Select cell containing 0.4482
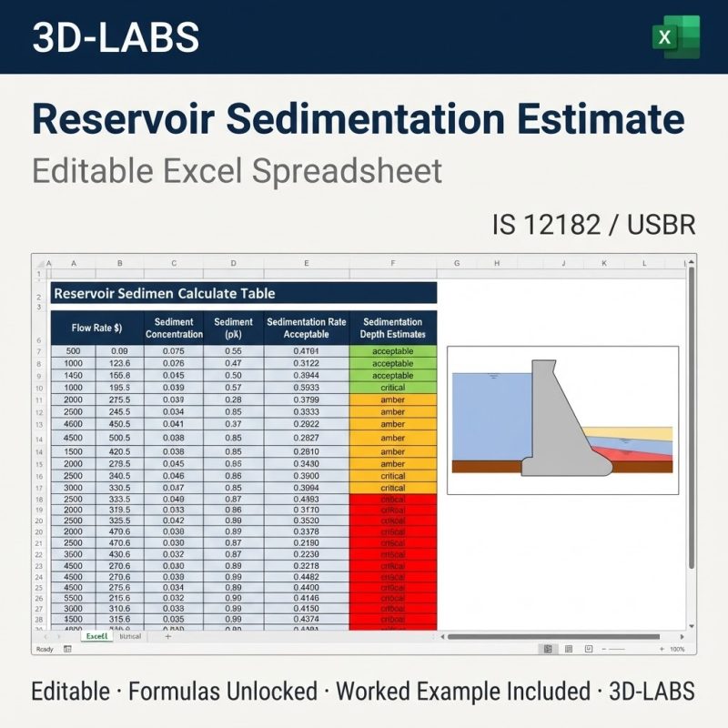The image size is (728, 728). 307,577
